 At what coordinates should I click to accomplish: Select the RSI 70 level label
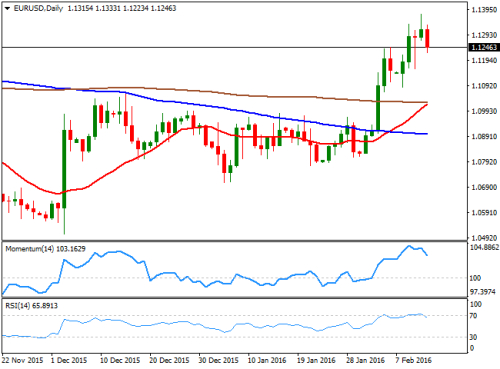(x=473, y=316)
